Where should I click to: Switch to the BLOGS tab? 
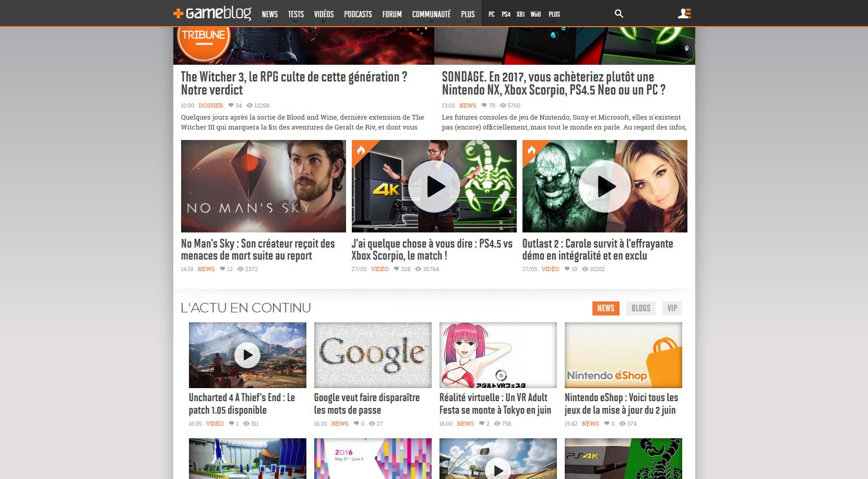click(x=641, y=308)
